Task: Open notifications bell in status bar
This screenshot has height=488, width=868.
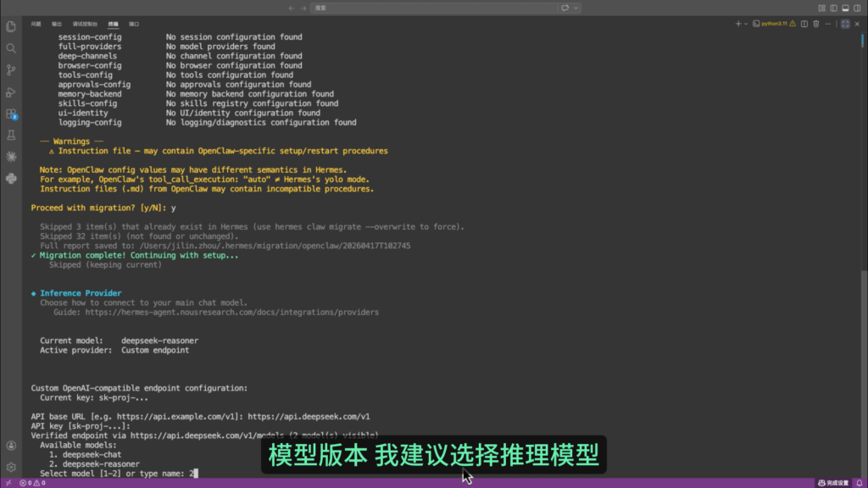Action: 860,483
